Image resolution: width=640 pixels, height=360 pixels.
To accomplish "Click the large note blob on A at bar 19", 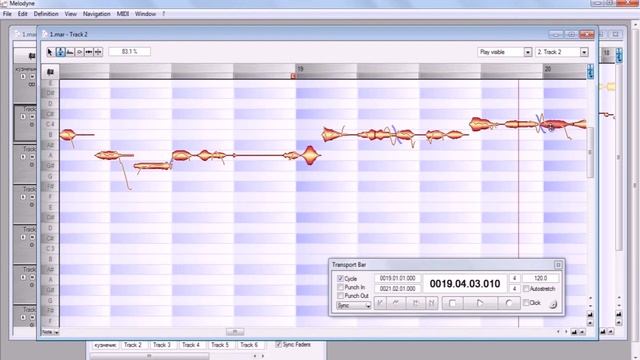I will pos(310,155).
